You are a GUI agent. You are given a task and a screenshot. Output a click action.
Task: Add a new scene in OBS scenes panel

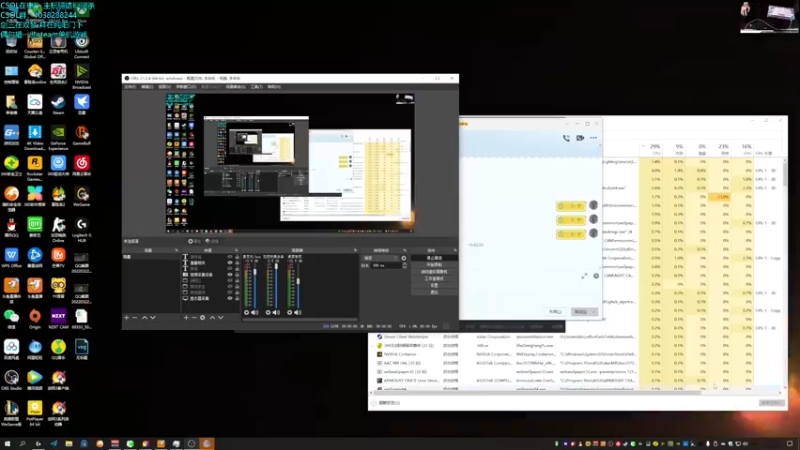[127, 317]
